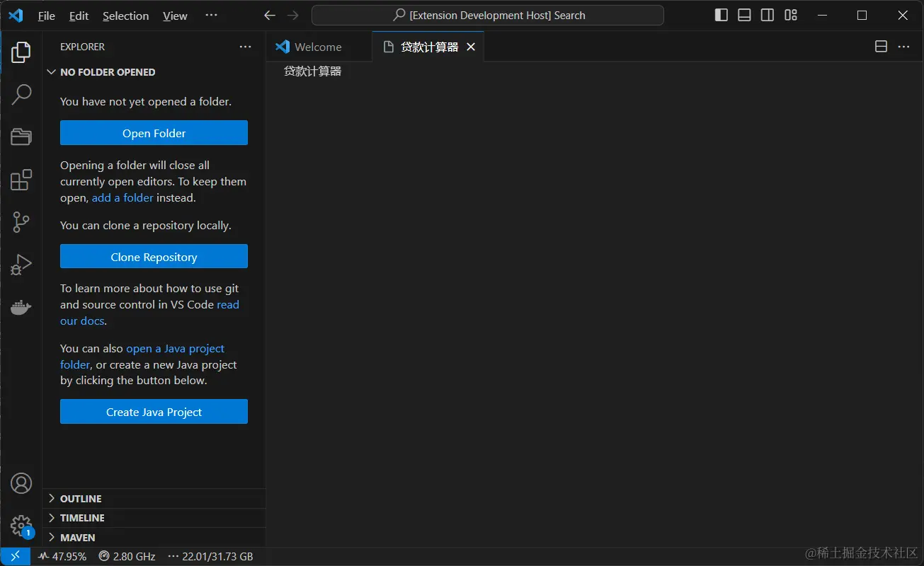Screen dimensions: 924x566
Task: Open the Customize Layout icon
Action: click(x=791, y=15)
